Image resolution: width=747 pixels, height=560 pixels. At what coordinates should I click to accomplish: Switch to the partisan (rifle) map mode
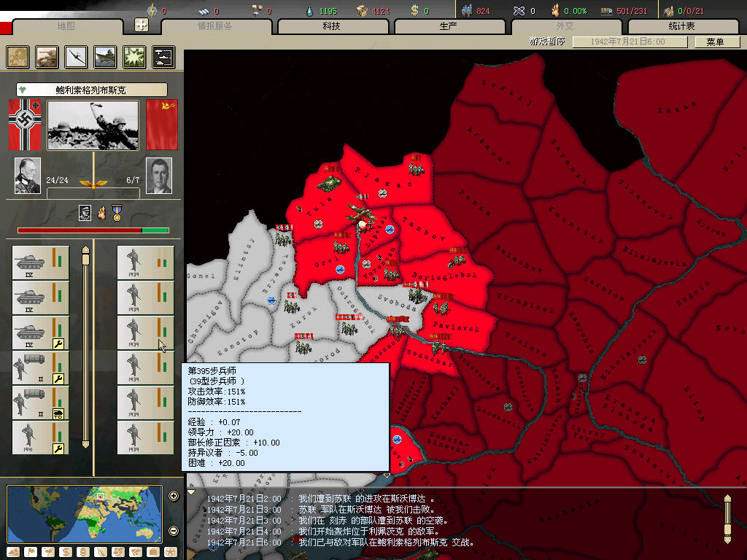(x=101, y=552)
